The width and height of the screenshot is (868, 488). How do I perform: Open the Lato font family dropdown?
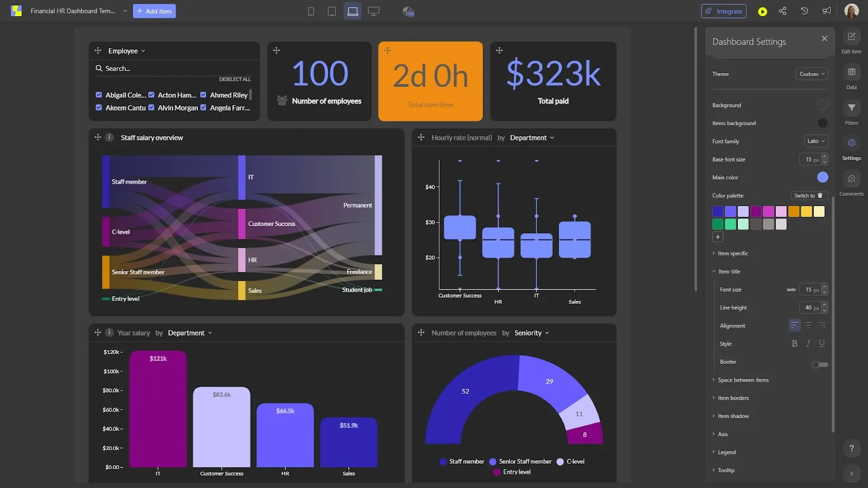click(816, 141)
